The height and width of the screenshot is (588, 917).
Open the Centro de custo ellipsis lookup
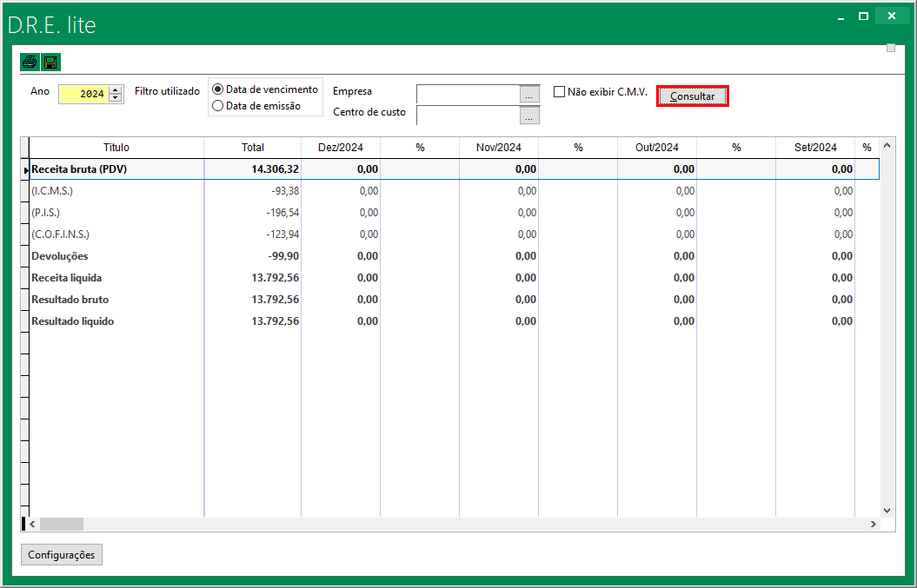pyautogui.click(x=530, y=116)
